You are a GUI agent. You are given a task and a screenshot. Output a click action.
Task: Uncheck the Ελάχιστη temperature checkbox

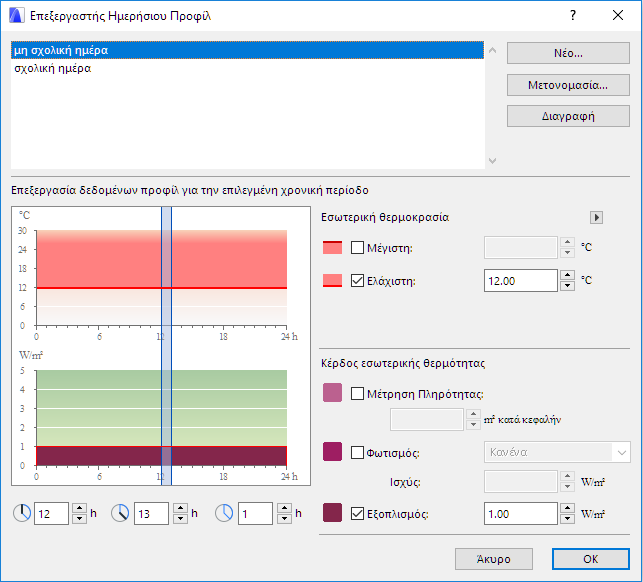coord(358,281)
